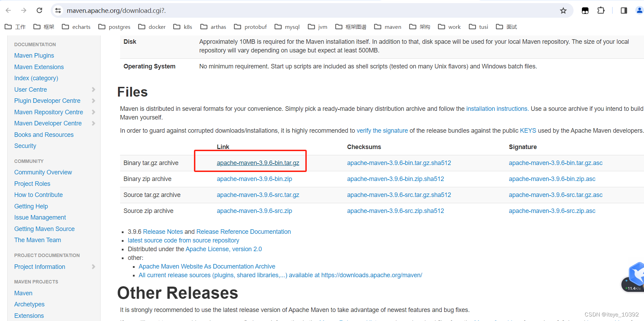Viewport: 644px width, 321px height.
Task: Open the k8s bookmark folder
Action: tap(183, 27)
